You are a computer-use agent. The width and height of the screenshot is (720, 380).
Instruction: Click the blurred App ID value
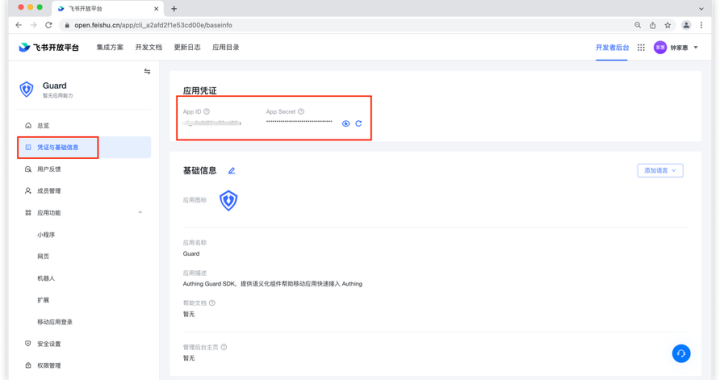click(x=212, y=123)
